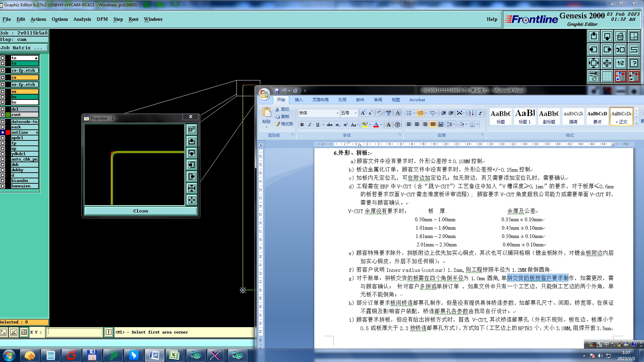Toggle the drl layer checkbox
This screenshot has height=362, width=644.
point(3,109)
